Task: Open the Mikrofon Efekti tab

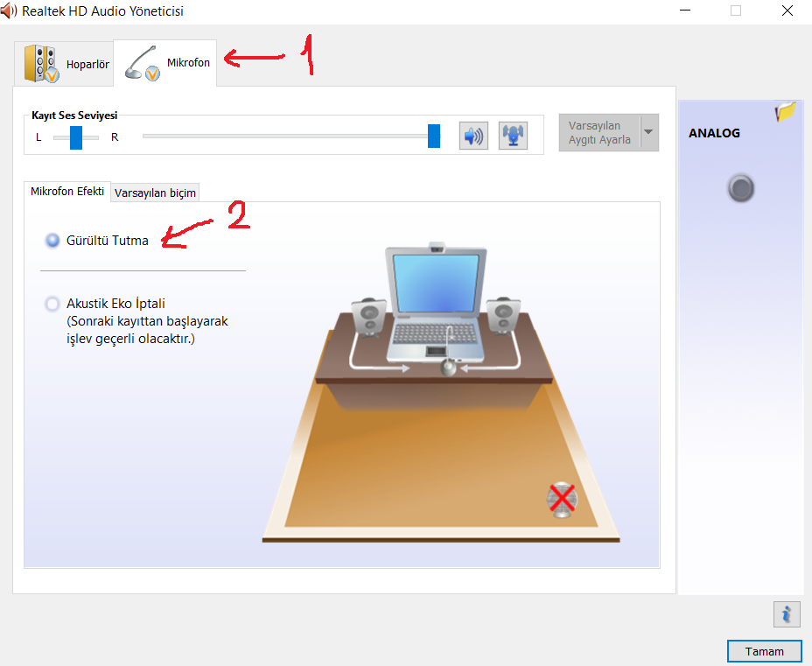Action: click(67, 192)
